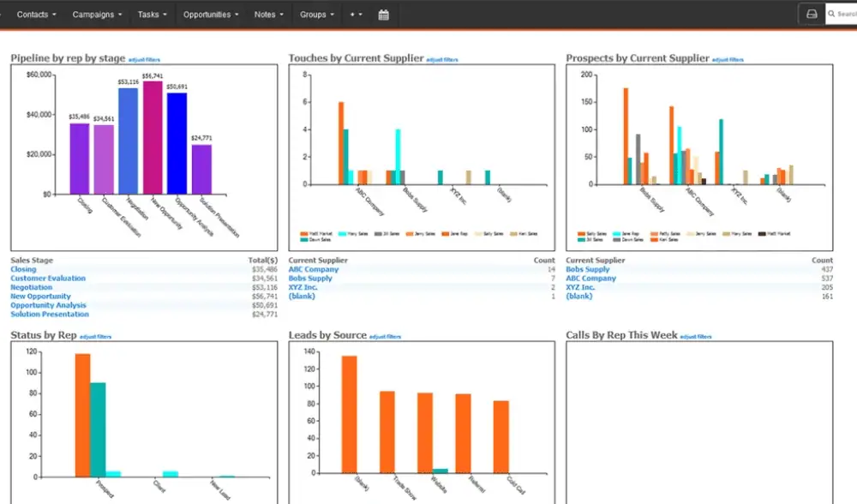Open the Solution Presentation stage link
The width and height of the screenshot is (857, 504).
(50, 315)
